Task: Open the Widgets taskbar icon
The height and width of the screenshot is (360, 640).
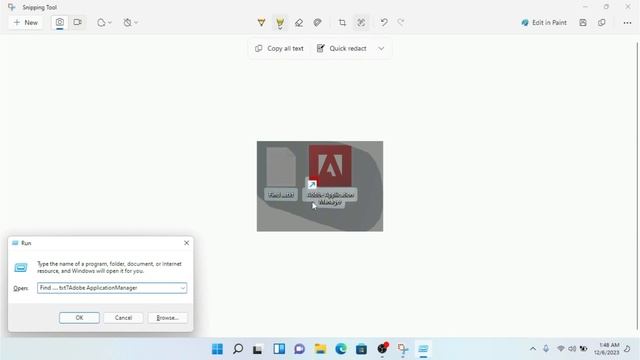Action: click(279, 349)
